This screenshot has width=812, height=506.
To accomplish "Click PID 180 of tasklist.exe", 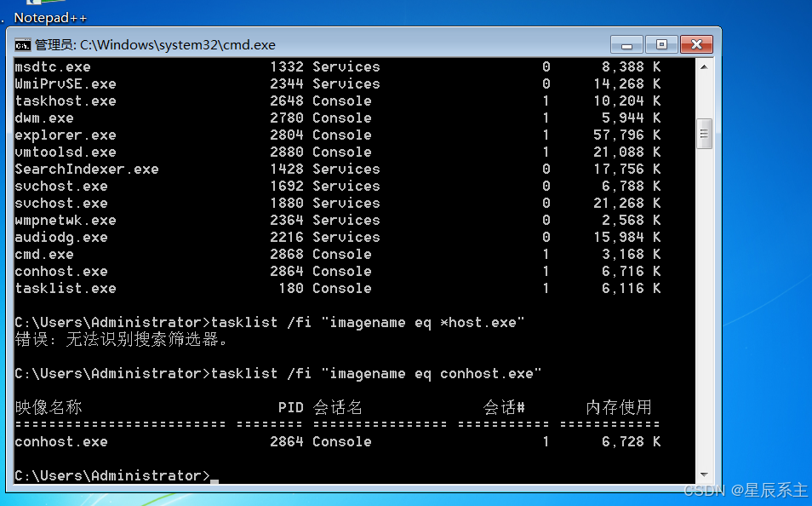I will (290, 289).
